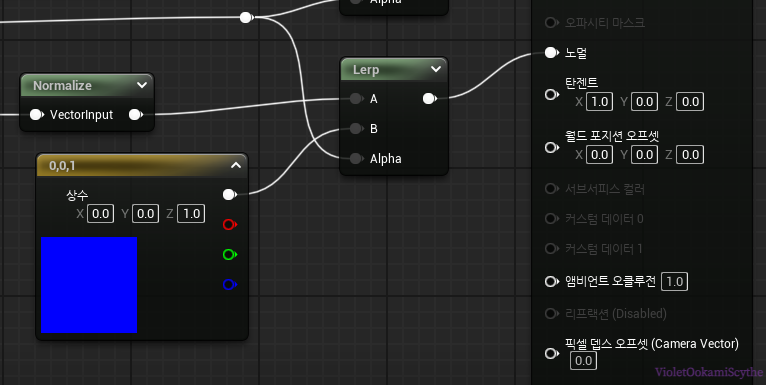Click the disabled 커스텀 데이터 0 pin
Image resolution: width=766 pixels, height=385 pixels.
552,218
